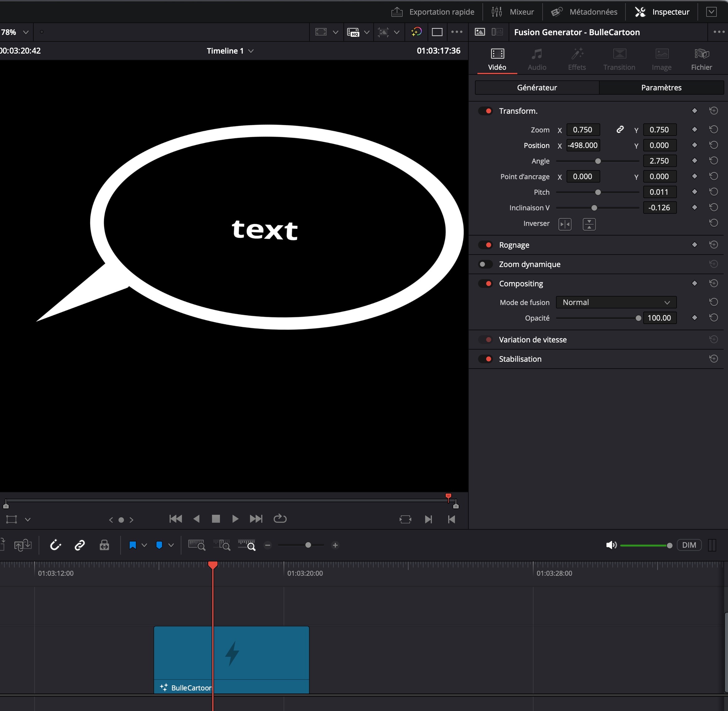The image size is (728, 711).
Task: Click the mute speaker volume icon
Action: click(611, 545)
